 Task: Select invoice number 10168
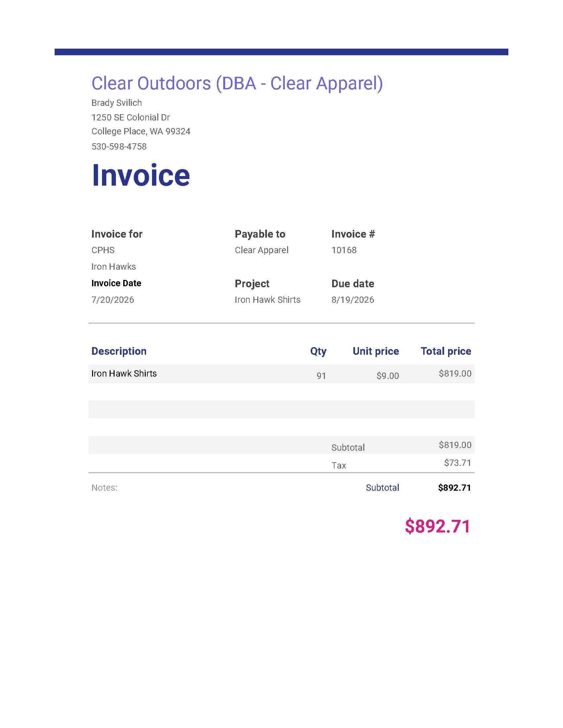point(344,250)
